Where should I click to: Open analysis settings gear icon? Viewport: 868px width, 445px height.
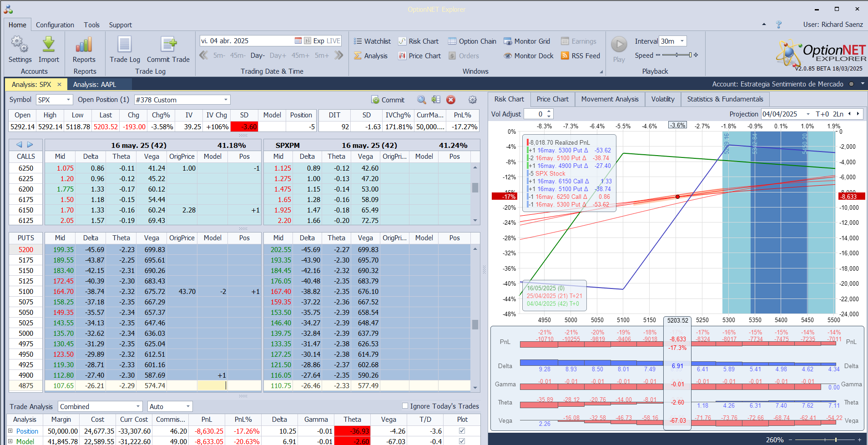click(473, 100)
